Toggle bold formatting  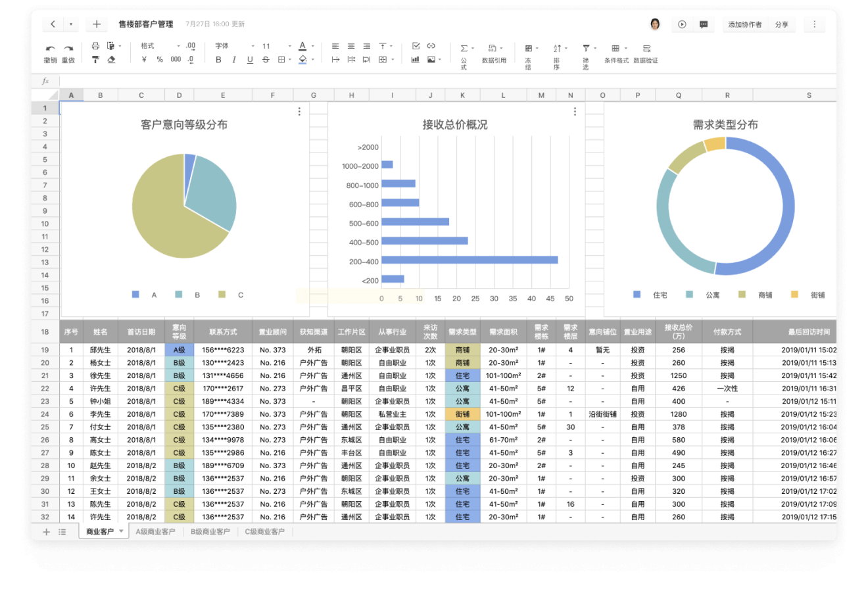pyautogui.click(x=218, y=60)
